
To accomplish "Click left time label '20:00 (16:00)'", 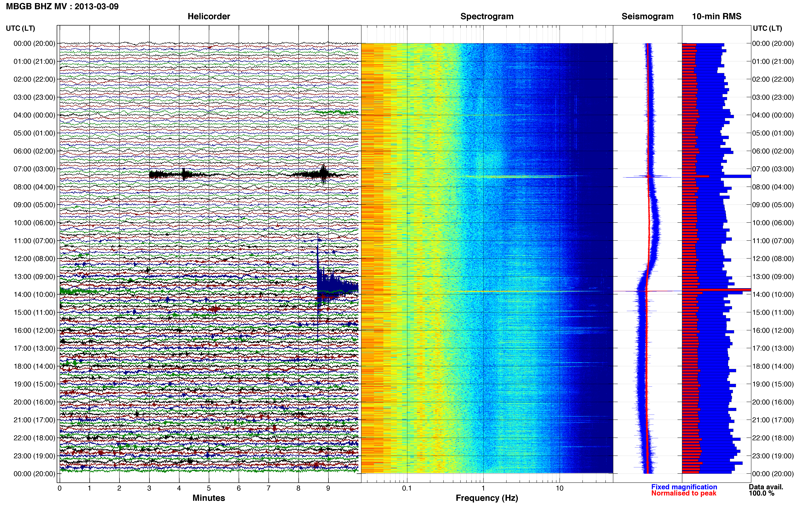I will click(34, 402).
